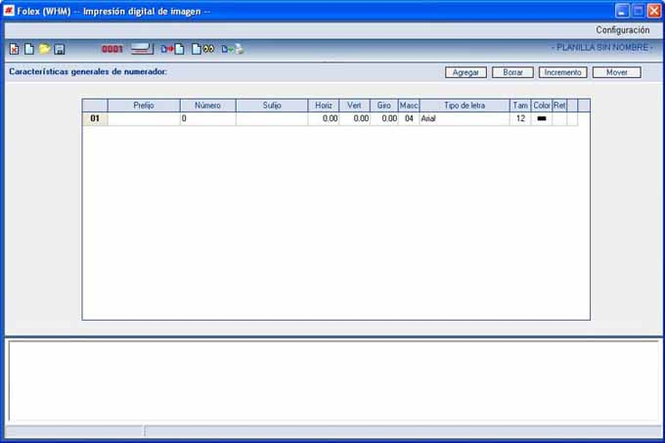Select the Número cell containing 0
The width and height of the screenshot is (665, 443).
tap(208, 119)
